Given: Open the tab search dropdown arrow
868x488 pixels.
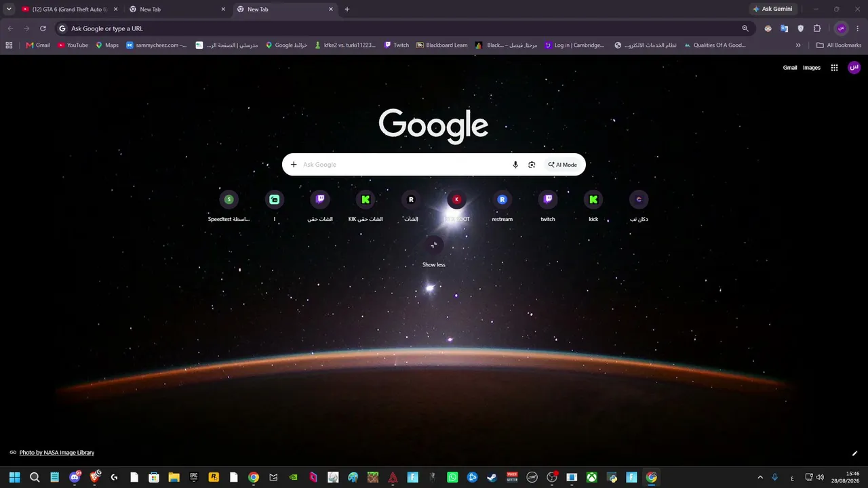Looking at the screenshot, I should click(x=9, y=9).
